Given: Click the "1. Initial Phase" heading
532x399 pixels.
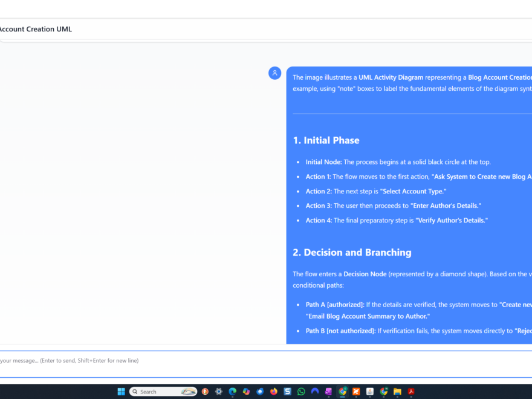Looking at the screenshot, I should (326, 140).
